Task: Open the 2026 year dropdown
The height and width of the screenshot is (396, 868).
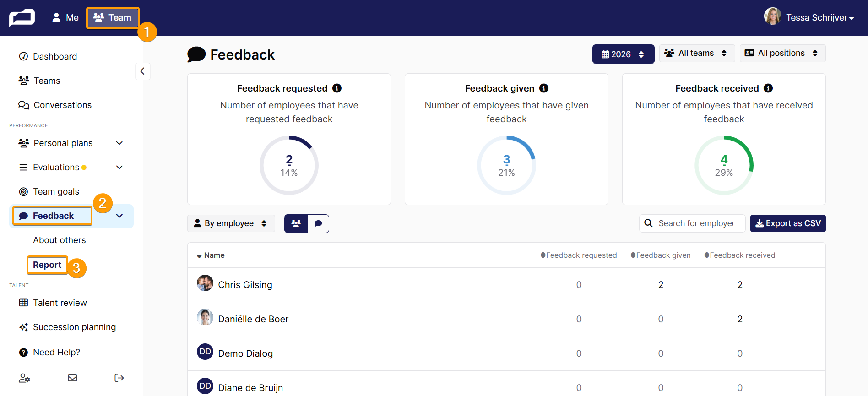Action: pos(623,54)
